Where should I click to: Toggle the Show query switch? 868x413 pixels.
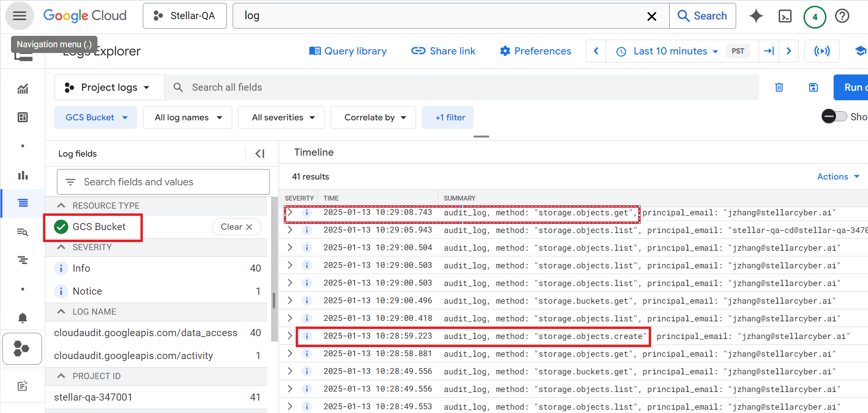834,116
